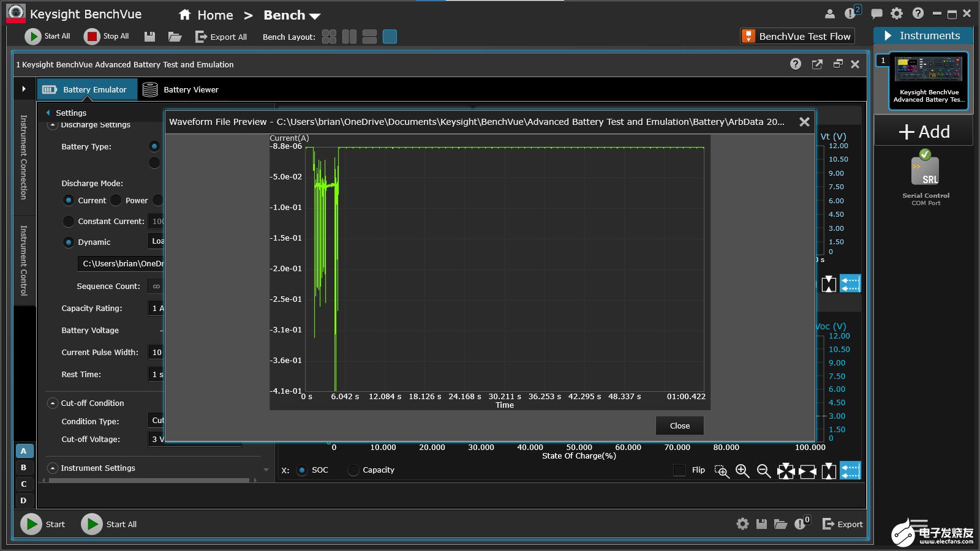Viewport: 980px width, 551px height.
Task: Click the Home breadcrumb
Action: click(x=206, y=15)
